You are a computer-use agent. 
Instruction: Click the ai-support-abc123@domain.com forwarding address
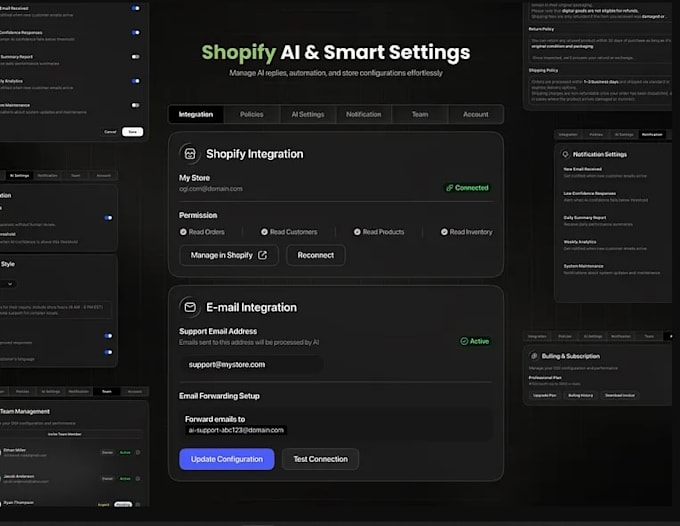pyautogui.click(x=236, y=430)
